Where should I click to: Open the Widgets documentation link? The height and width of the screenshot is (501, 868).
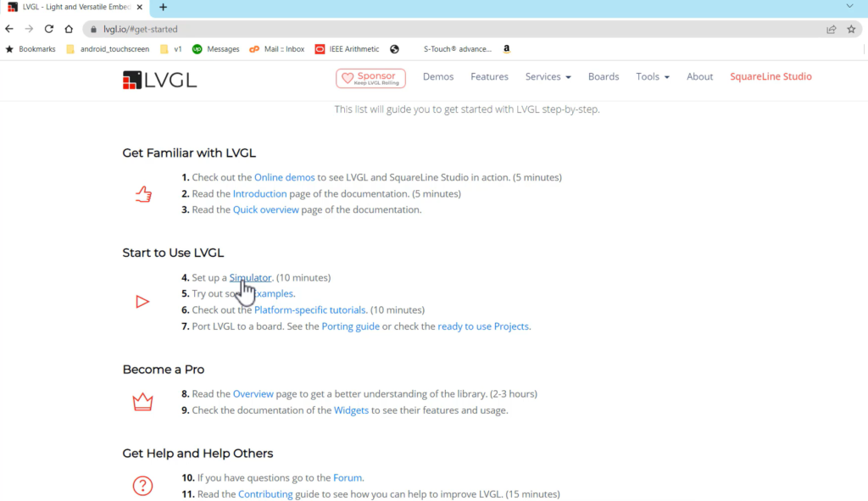tap(351, 410)
